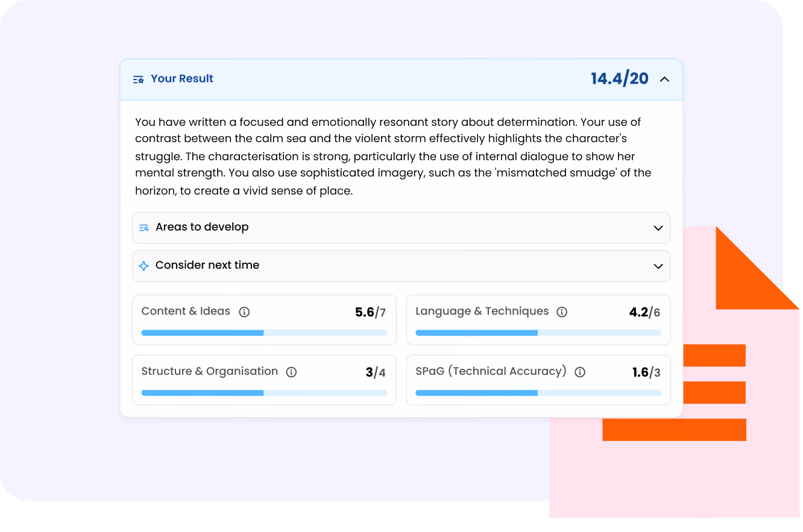This screenshot has height=532, width=803.
Task: Click the feedback summary paragraph
Action: [x=394, y=157]
